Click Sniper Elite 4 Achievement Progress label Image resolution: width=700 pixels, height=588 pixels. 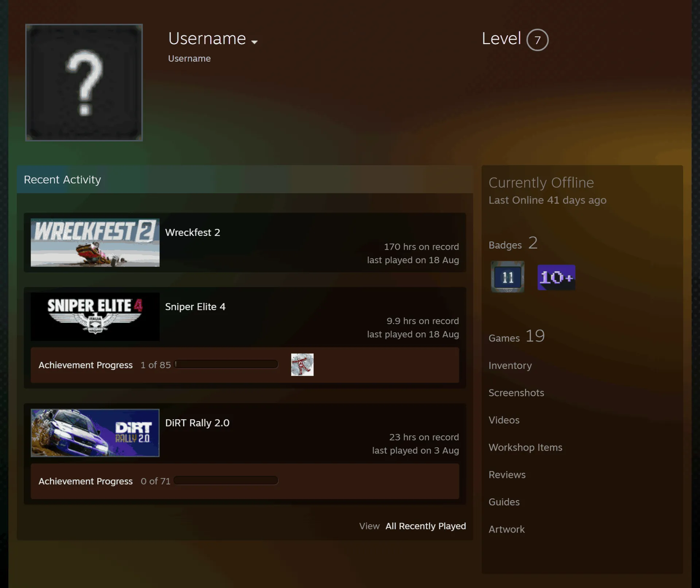click(86, 365)
